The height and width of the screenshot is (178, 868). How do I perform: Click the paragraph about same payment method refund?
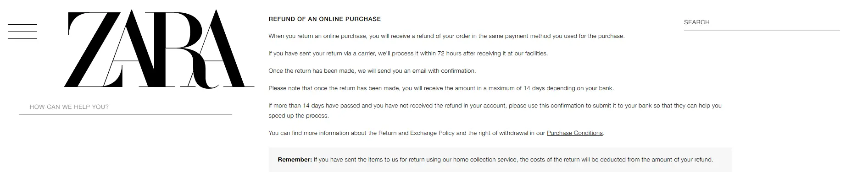[446, 36]
